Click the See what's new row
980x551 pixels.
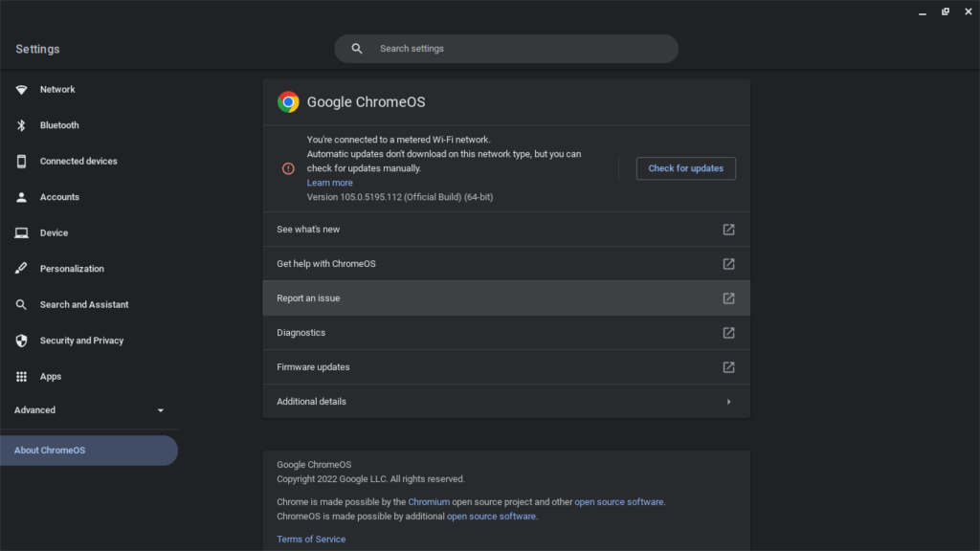506,230
